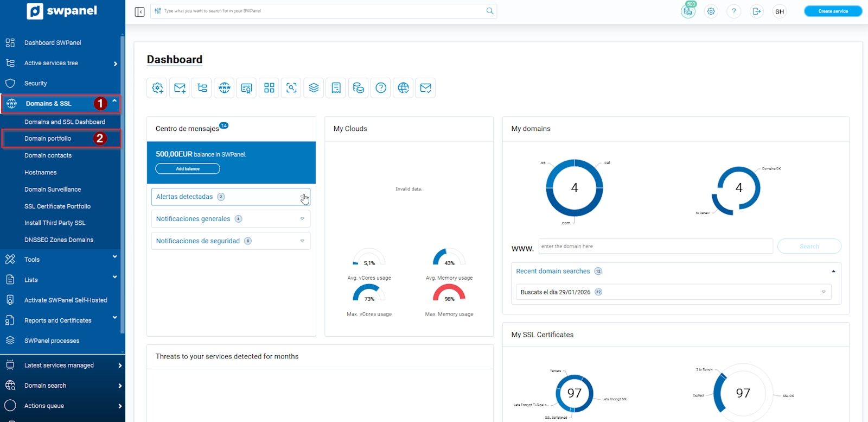The width and height of the screenshot is (868, 422).
Task: Click the logout icon in top bar
Action: click(756, 11)
